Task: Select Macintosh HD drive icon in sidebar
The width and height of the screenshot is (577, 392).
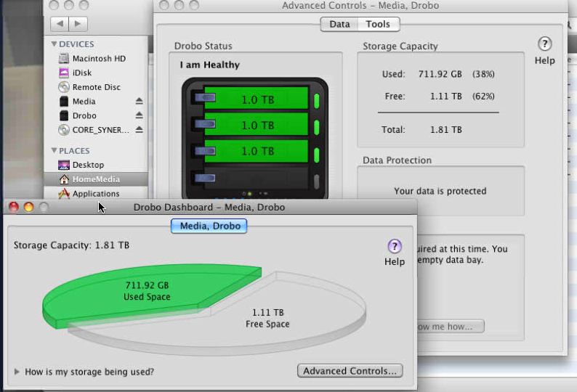Action: point(64,59)
